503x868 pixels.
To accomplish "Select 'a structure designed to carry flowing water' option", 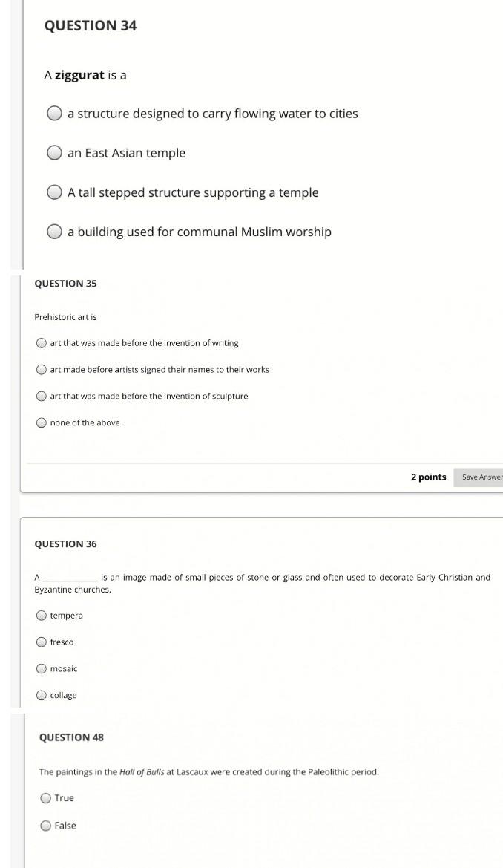I will pyautogui.click(x=54, y=114).
